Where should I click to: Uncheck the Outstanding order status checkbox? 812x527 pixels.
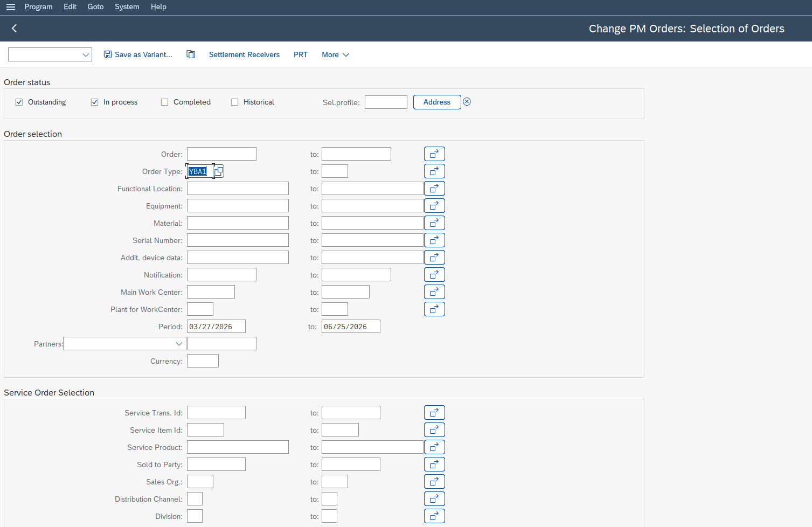click(19, 102)
